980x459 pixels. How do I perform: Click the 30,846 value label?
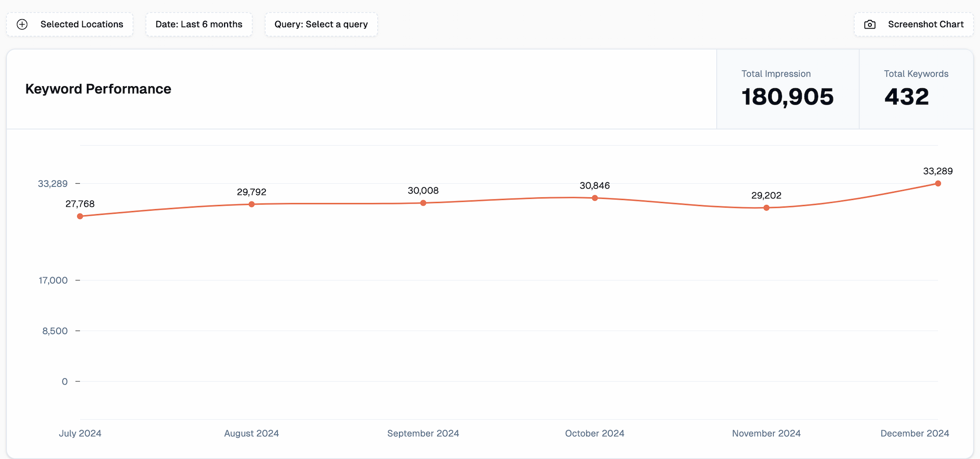click(x=595, y=186)
